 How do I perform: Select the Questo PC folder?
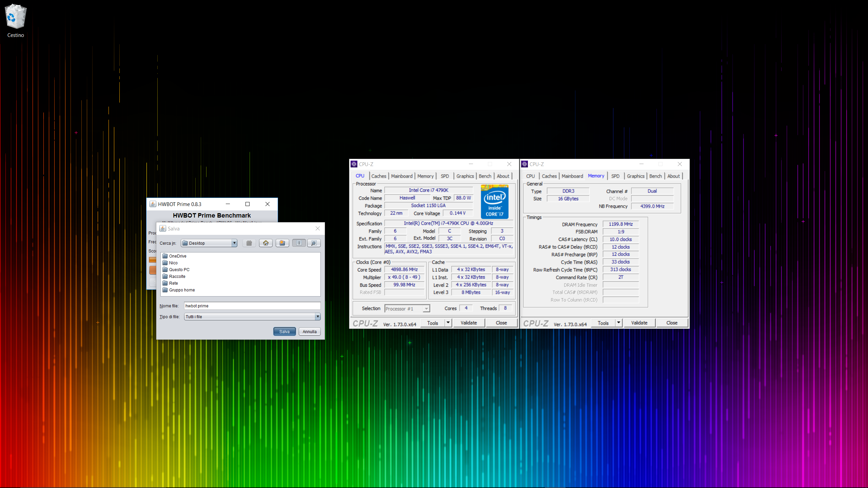click(x=176, y=269)
